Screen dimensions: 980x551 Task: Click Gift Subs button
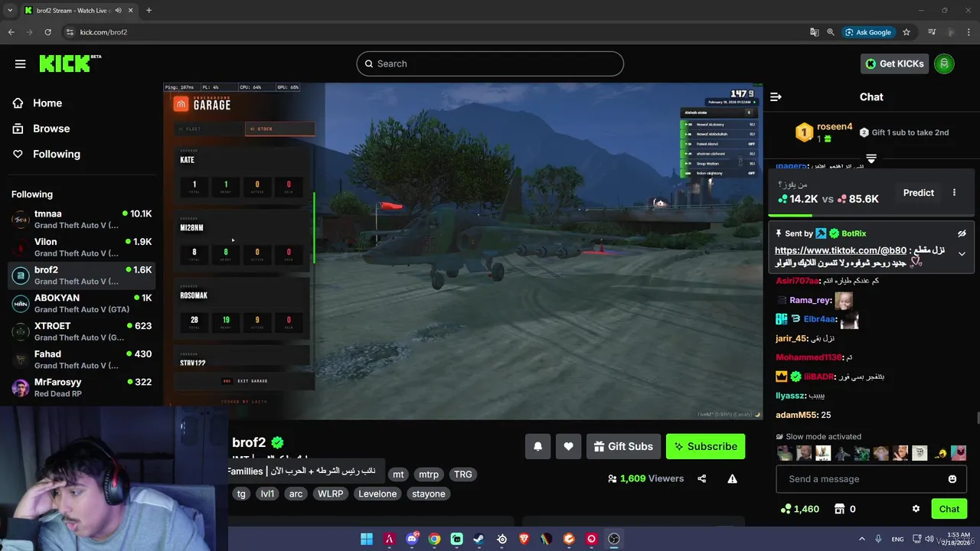click(623, 446)
